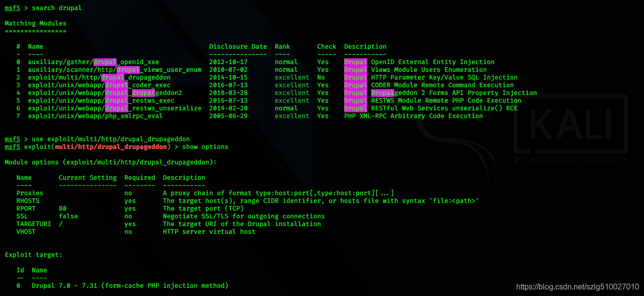Click module exploit/unix/webapp/drupal_restws_unserialize
This screenshot has width=644, height=296.
coord(115,108)
